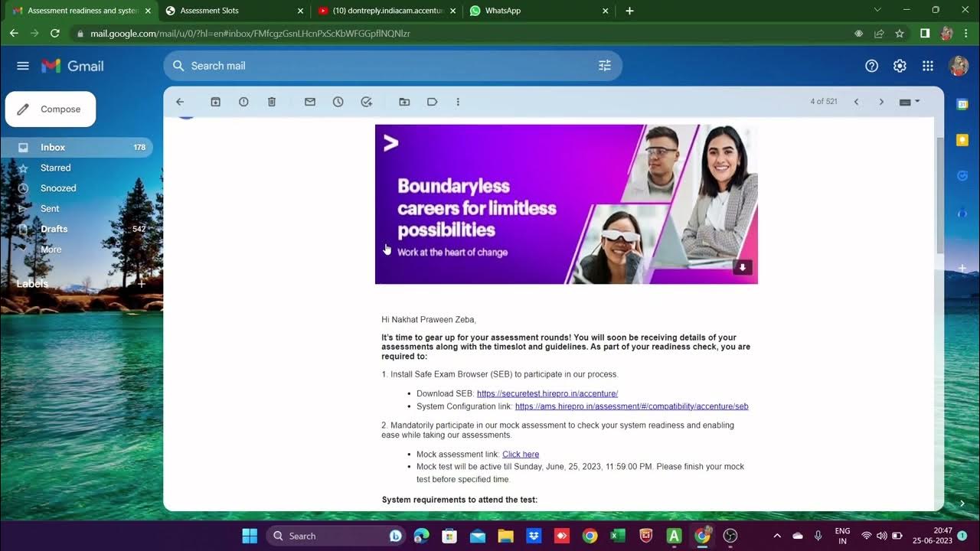The image size is (980, 551).
Task: Click the address bar URL
Action: click(250, 34)
